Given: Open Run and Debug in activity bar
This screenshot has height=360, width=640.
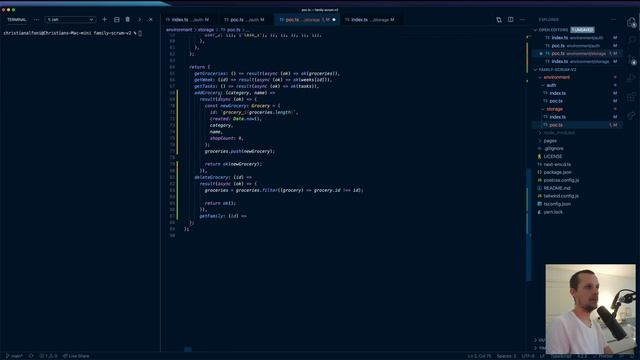Looking at the screenshot, I should pos(632,78).
